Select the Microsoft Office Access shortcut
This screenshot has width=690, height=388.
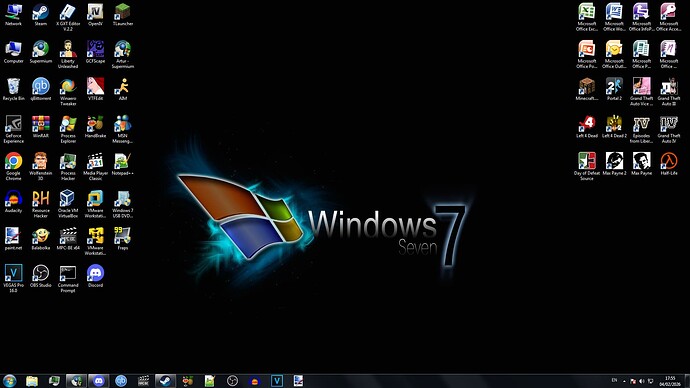pos(668,17)
